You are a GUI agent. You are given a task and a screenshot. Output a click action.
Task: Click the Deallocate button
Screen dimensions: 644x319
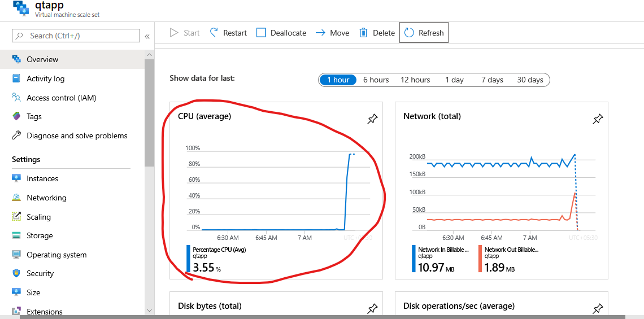point(281,33)
